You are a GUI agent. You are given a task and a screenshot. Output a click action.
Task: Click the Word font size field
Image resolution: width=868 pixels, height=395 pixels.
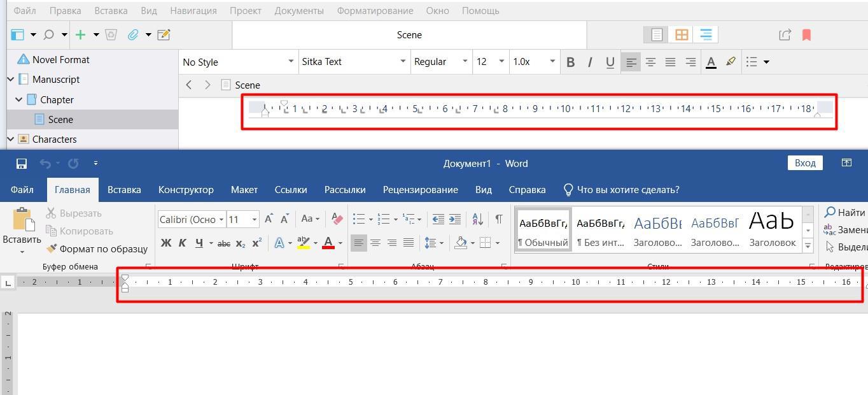click(238, 219)
